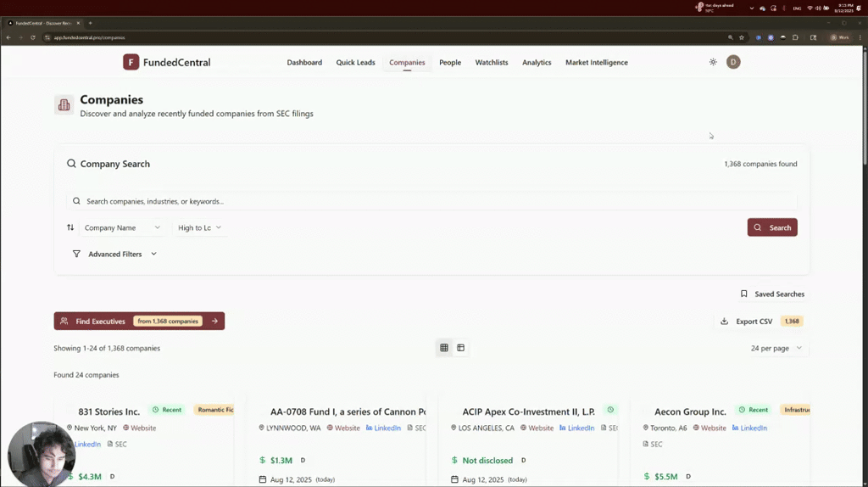Select the Companies nav tab
The image size is (868, 487).
pyautogui.click(x=407, y=63)
